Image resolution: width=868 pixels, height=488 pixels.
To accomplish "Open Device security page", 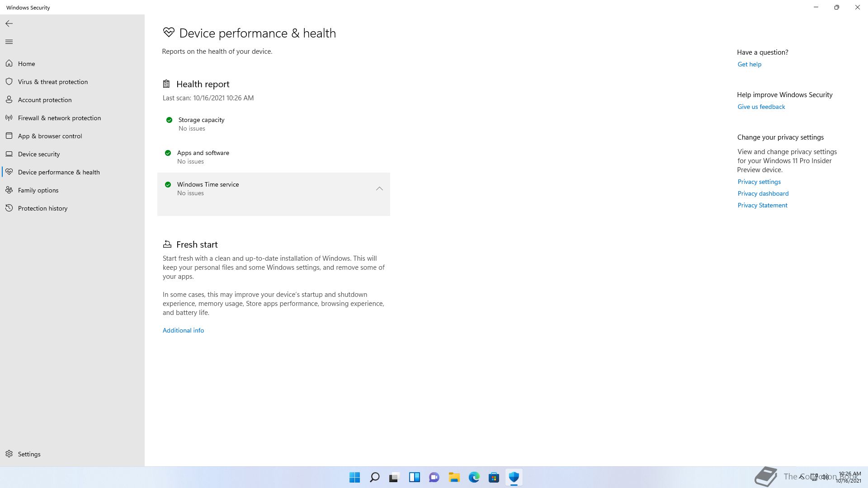I will pos(72,154).
